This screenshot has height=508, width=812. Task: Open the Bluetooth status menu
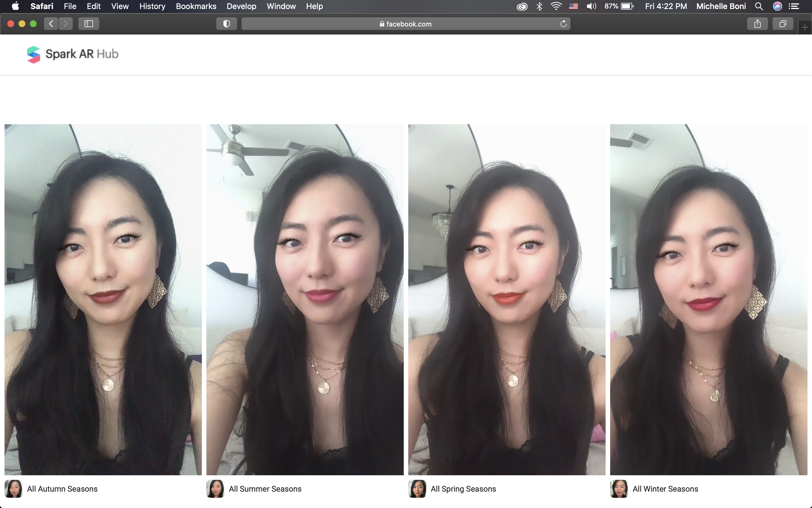(x=539, y=6)
